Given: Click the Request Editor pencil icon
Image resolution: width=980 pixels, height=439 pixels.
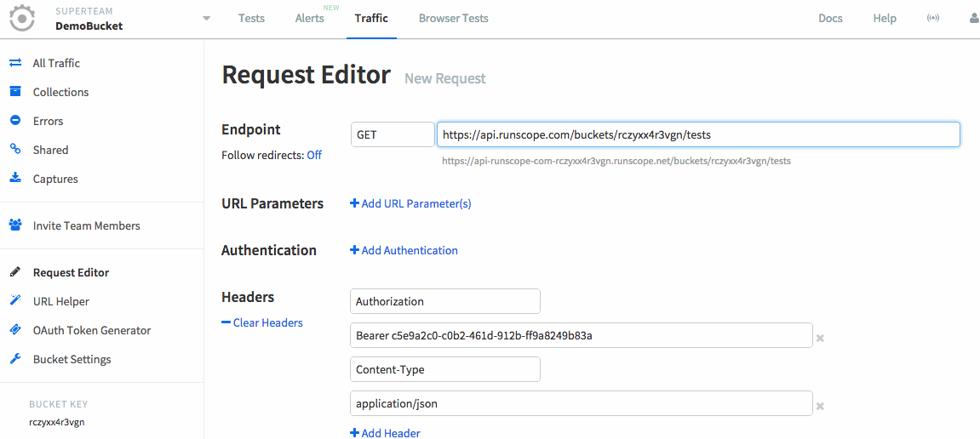Looking at the screenshot, I should (15, 272).
